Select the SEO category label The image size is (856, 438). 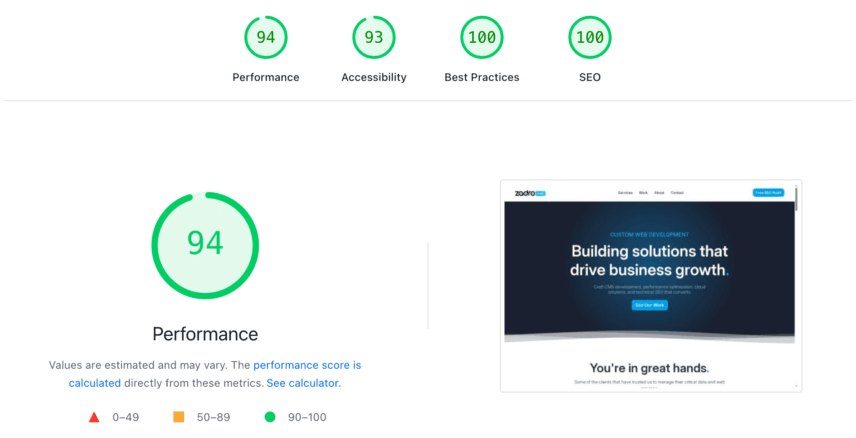[589, 77]
